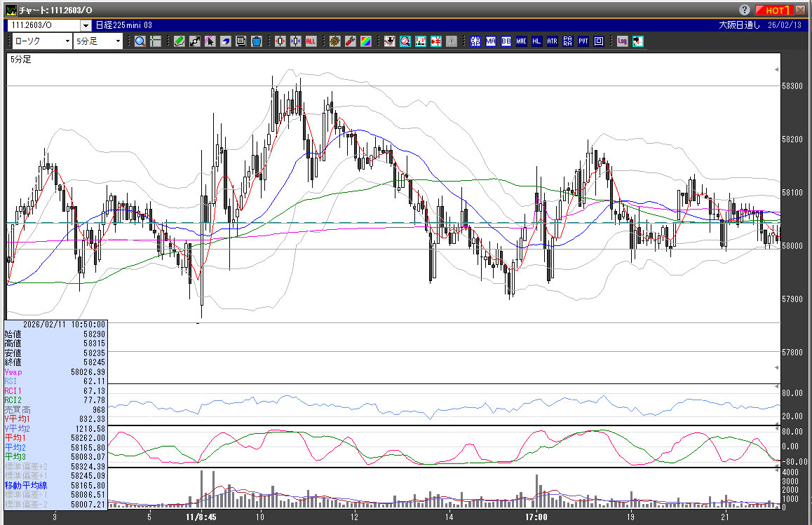812x525 pixels.
Task: Click the red ALL toolbar button
Action: 311,41
